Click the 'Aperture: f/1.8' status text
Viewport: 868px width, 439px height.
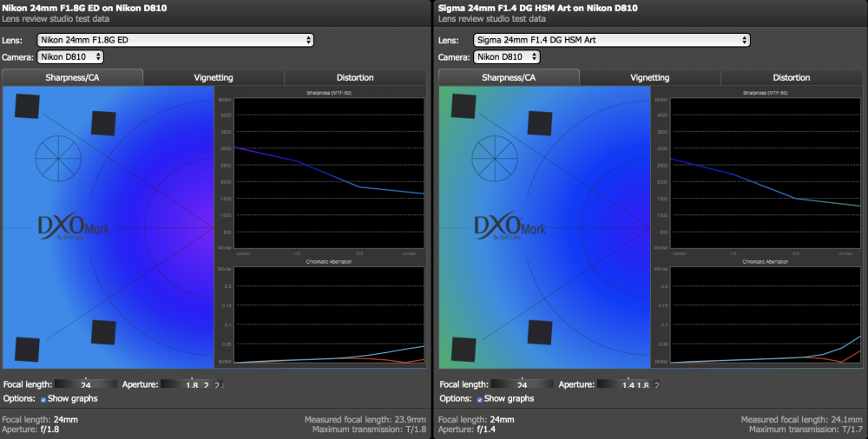pos(30,429)
